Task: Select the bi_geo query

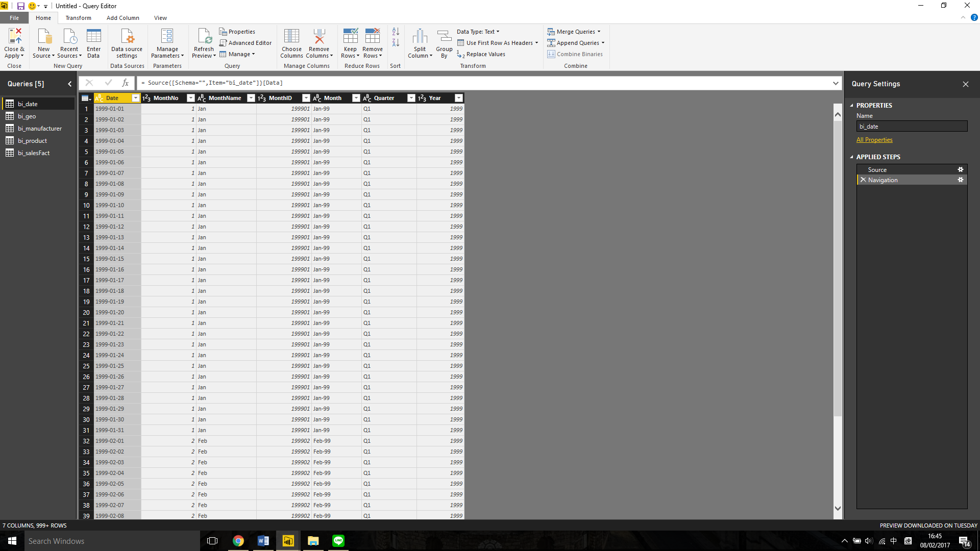Action: point(38,116)
